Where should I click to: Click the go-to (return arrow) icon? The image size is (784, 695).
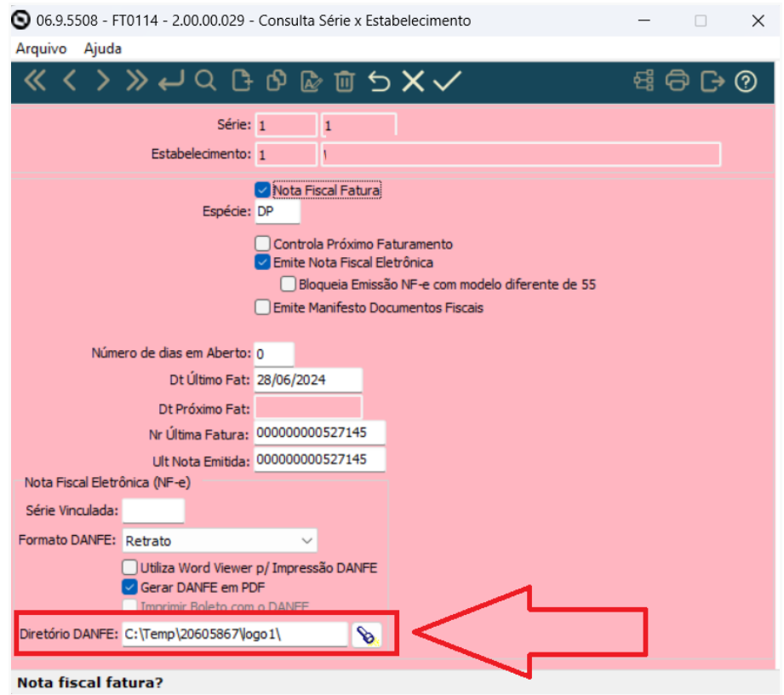pos(171,81)
